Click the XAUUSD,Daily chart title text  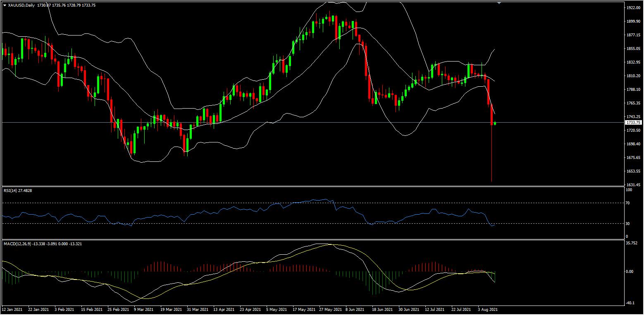21,5
